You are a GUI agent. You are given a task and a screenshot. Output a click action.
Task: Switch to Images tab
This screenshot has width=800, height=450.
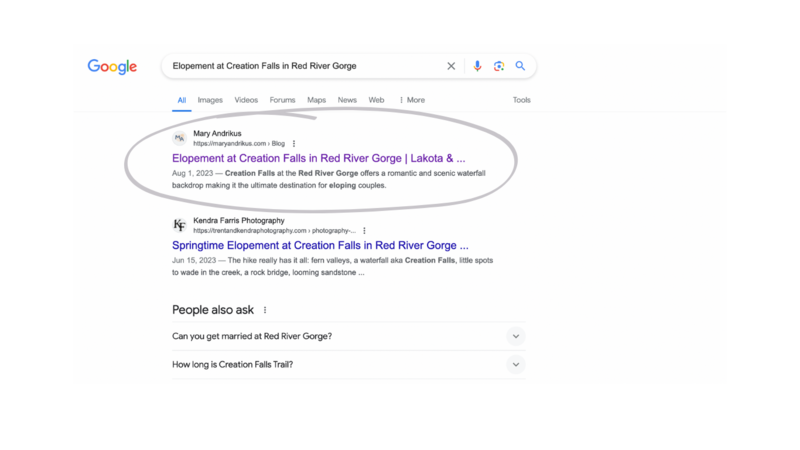click(210, 100)
